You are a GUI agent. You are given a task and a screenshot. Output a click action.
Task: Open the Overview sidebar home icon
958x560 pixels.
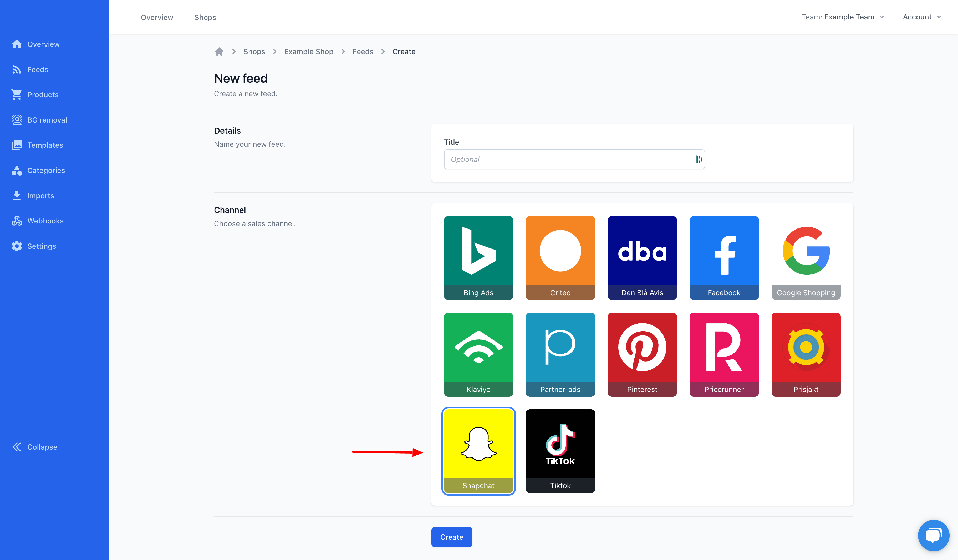tap(17, 44)
